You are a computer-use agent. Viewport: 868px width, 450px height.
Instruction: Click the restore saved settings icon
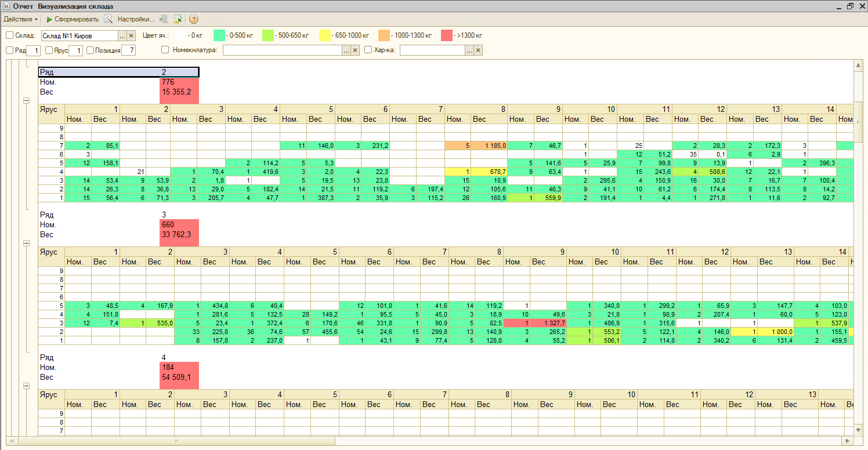click(164, 19)
